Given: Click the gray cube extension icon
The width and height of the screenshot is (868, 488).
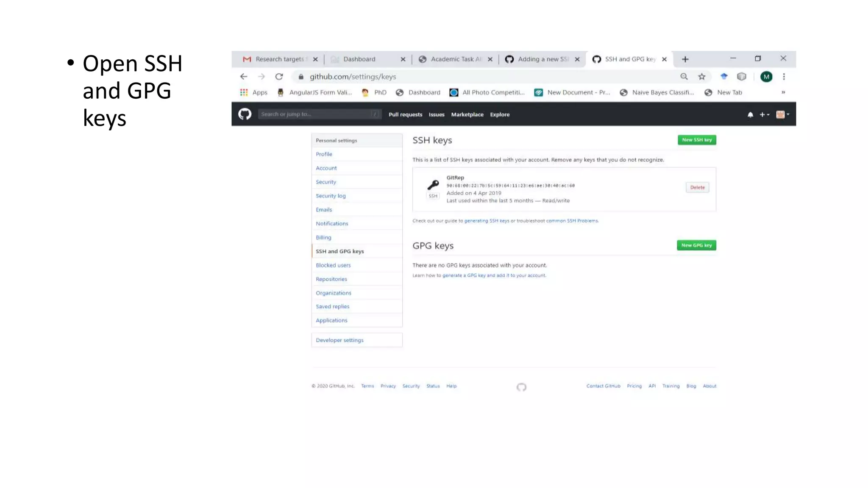Looking at the screenshot, I should pyautogui.click(x=741, y=77).
